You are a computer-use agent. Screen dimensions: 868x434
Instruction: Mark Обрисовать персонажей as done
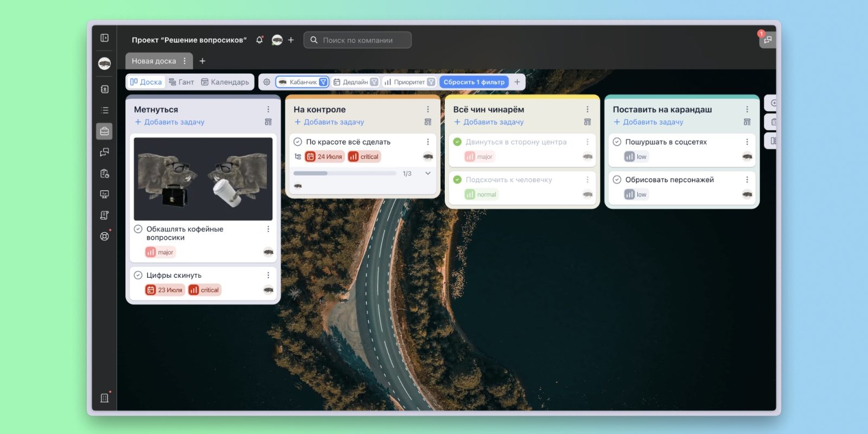[617, 180]
